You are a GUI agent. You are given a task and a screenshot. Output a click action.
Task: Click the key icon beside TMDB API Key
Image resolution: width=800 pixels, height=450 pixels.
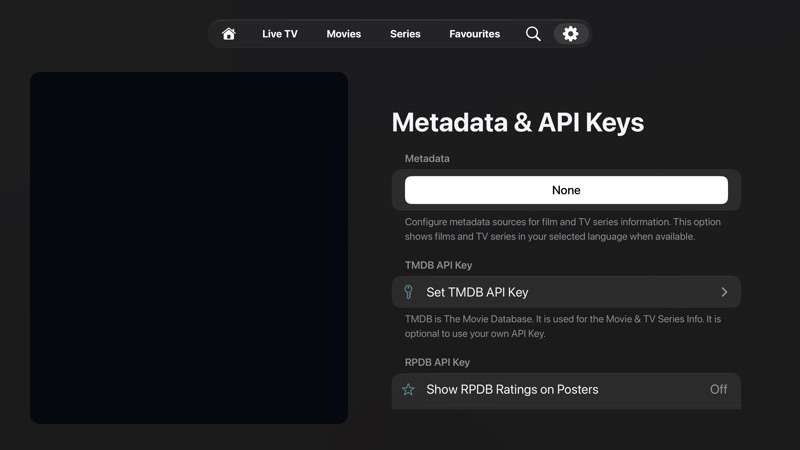pos(408,292)
